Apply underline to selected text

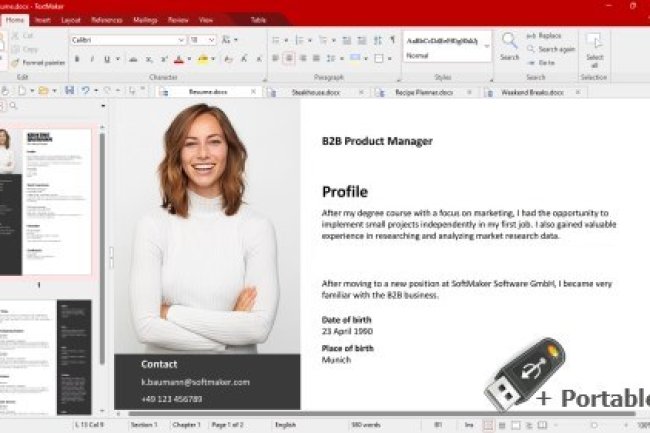(x=107, y=59)
